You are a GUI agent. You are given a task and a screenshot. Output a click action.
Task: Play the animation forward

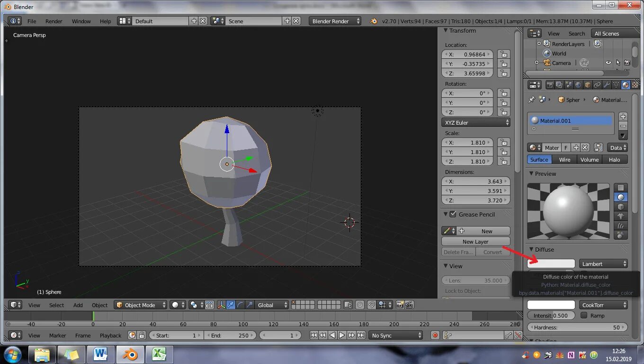pyautogui.click(x=342, y=336)
